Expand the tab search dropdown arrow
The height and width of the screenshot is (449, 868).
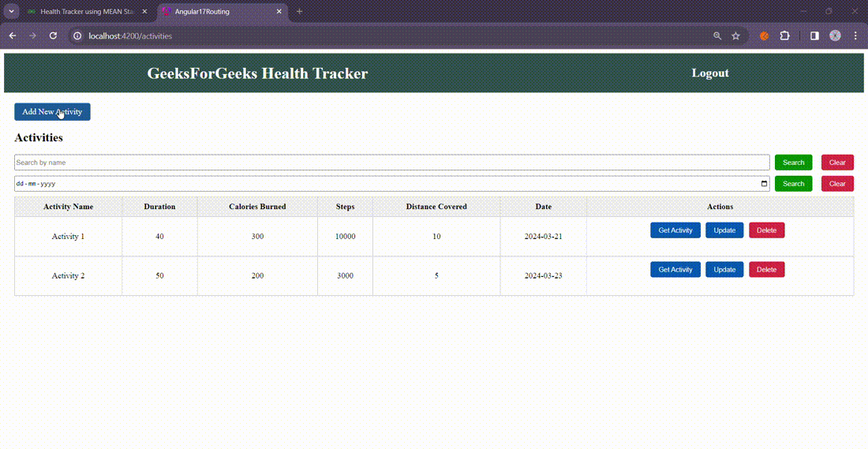pyautogui.click(x=11, y=11)
